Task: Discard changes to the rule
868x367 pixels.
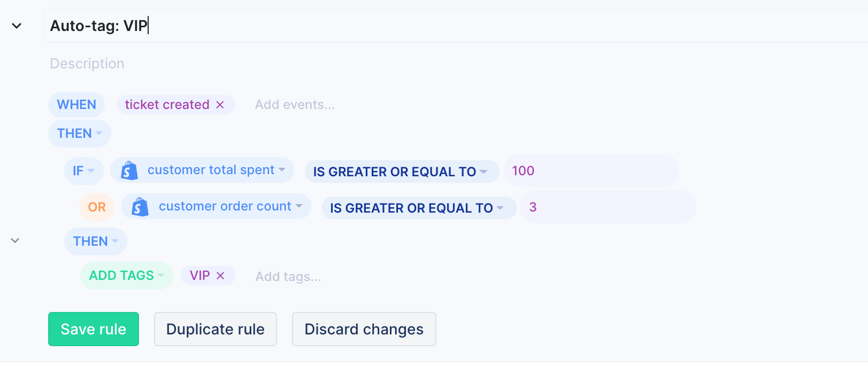Action: [364, 329]
